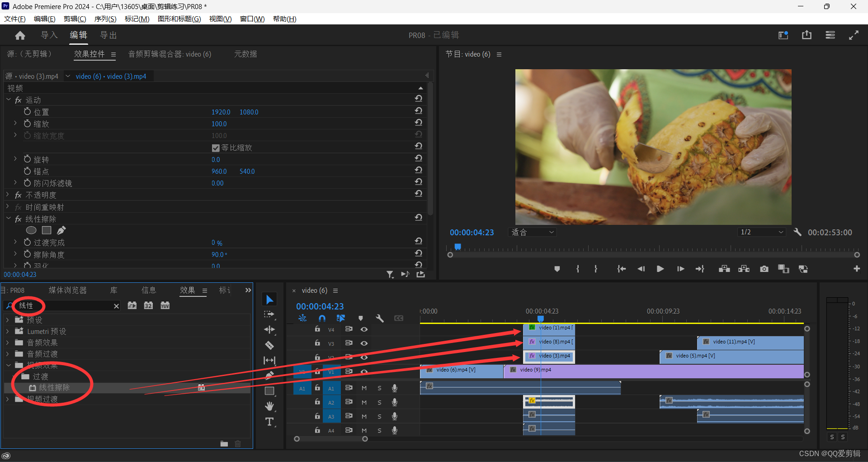The width and height of the screenshot is (868, 462).
Task: Open the 1/2 playback resolution dropdown
Action: [761, 232]
